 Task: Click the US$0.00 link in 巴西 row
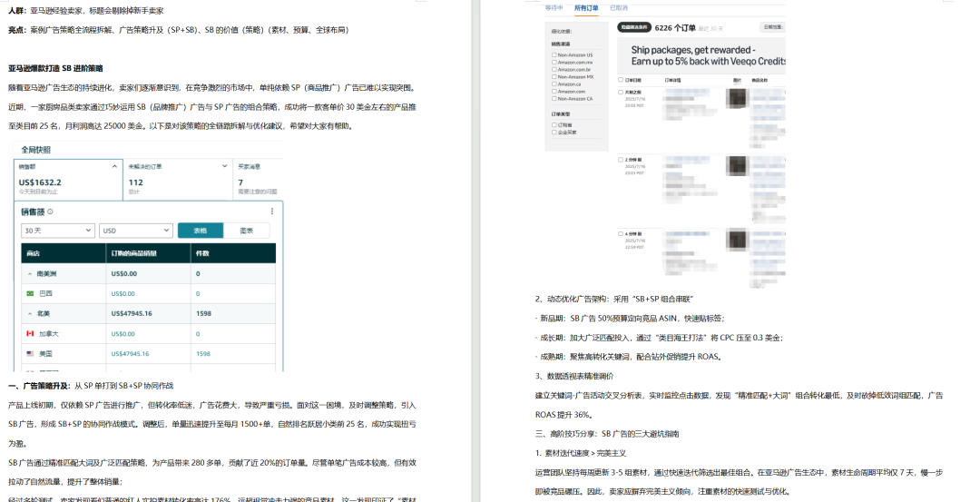(x=123, y=294)
